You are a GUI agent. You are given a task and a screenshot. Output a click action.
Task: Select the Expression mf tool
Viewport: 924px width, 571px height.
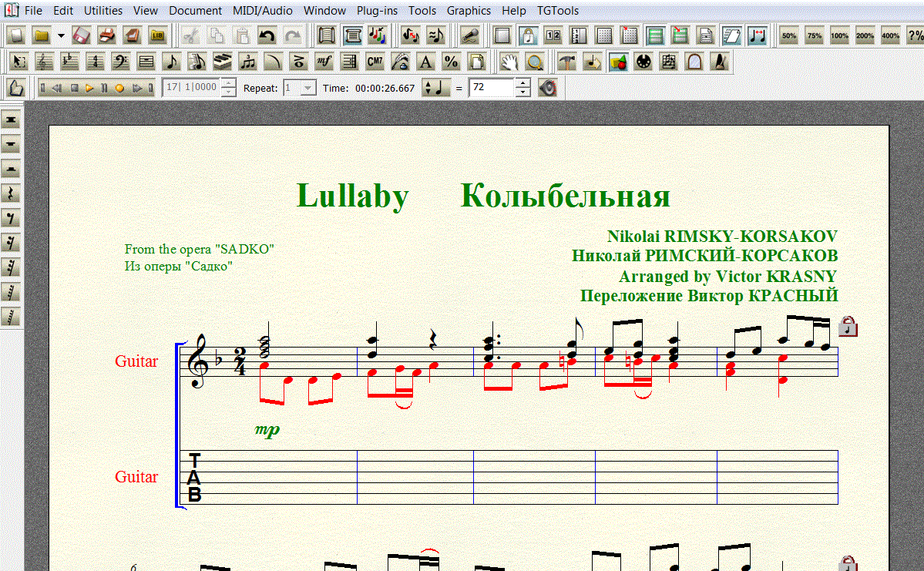324,62
